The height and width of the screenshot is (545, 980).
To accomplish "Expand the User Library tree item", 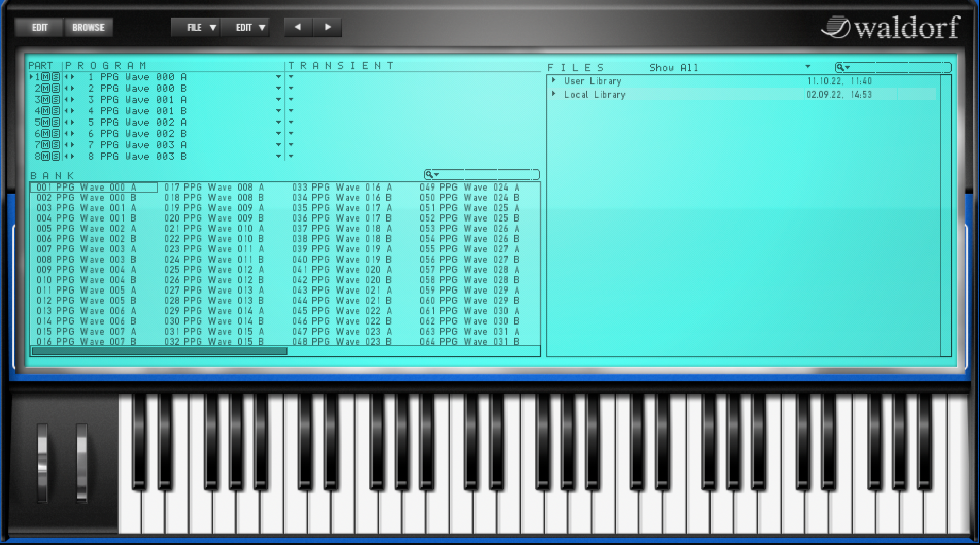I will [x=554, y=81].
